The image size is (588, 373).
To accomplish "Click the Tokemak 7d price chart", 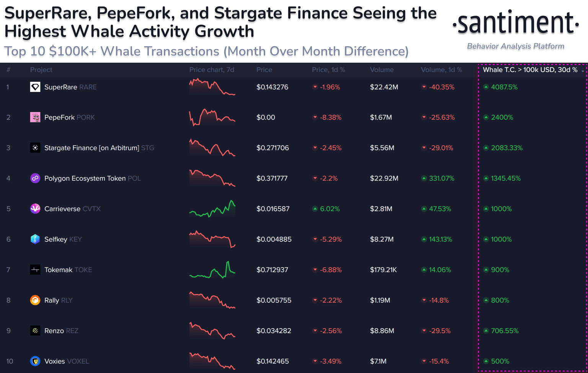I will (212, 270).
